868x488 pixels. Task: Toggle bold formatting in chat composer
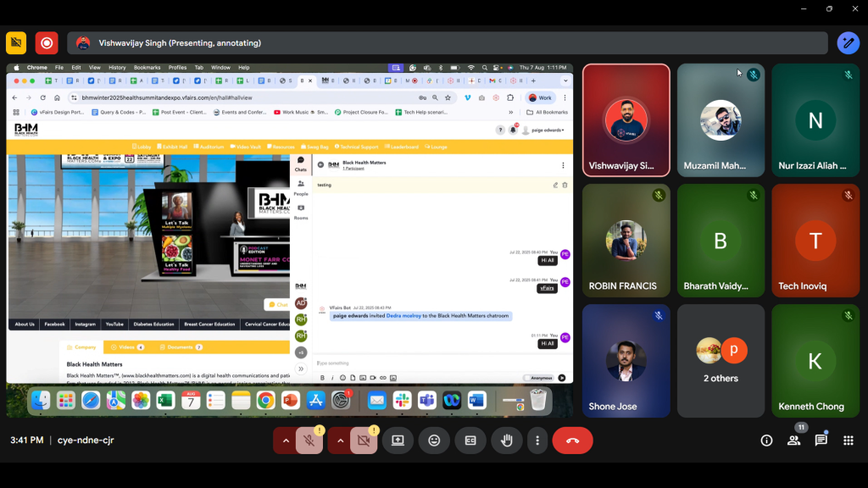tap(322, 378)
